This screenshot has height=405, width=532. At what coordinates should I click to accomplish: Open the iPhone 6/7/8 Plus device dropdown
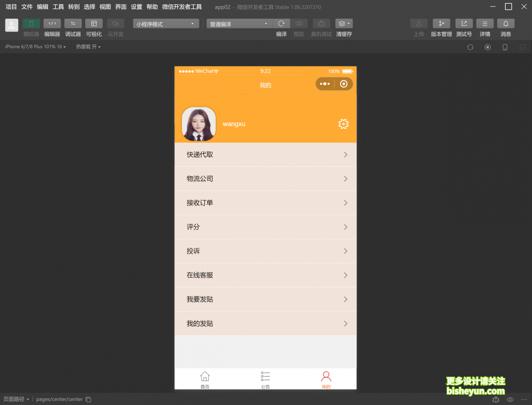[35, 47]
